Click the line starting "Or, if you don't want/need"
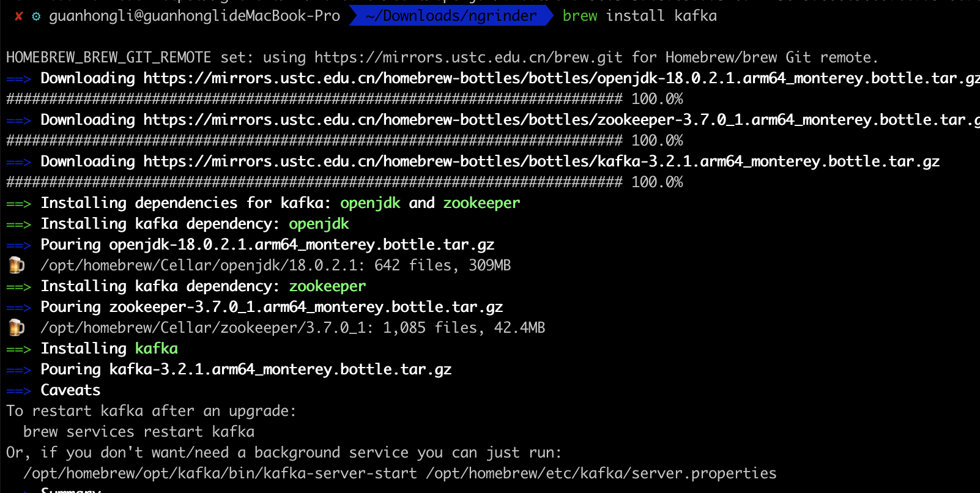980x493 pixels. coord(284,453)
